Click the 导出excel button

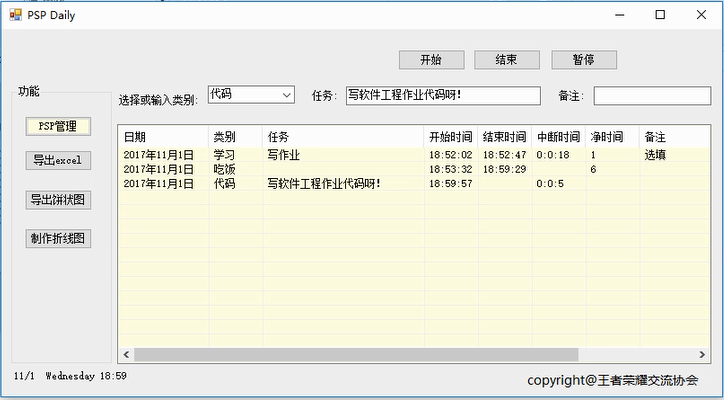click(x=58, y=160)
